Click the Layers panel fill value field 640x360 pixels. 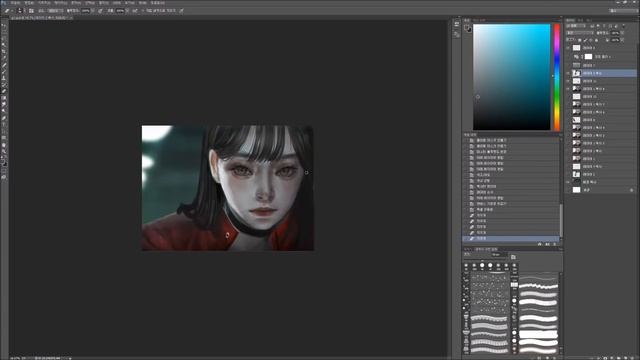coord(615,40)
